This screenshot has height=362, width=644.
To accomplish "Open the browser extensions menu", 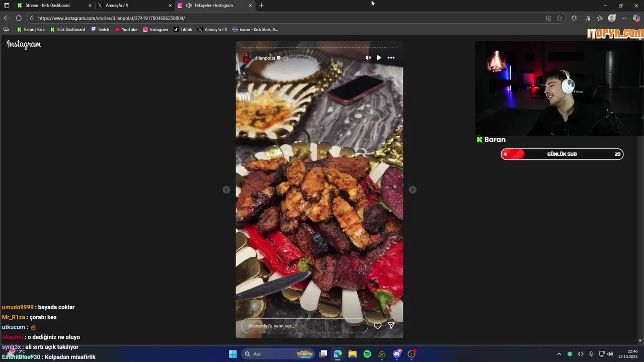I will (574, 18).
